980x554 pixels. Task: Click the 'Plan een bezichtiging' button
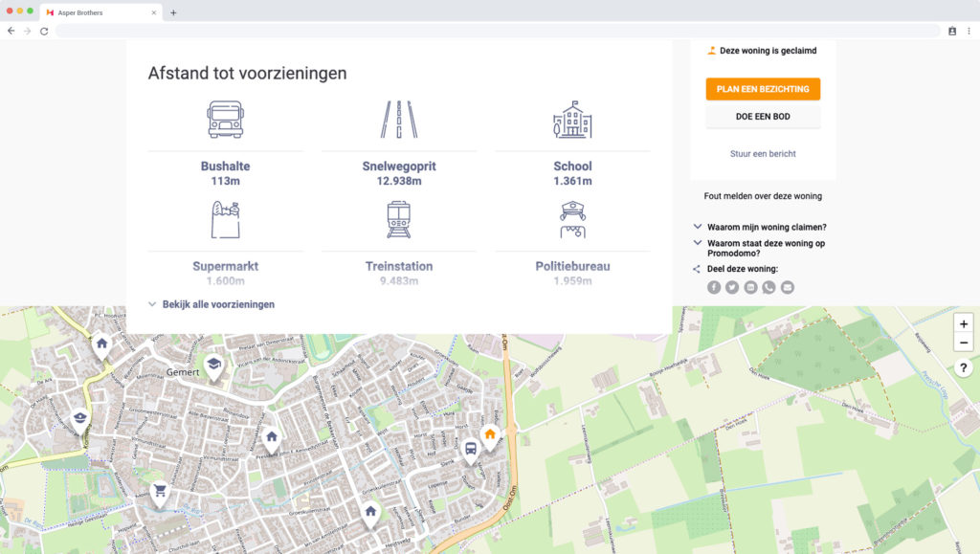click(x=763, y=89)
